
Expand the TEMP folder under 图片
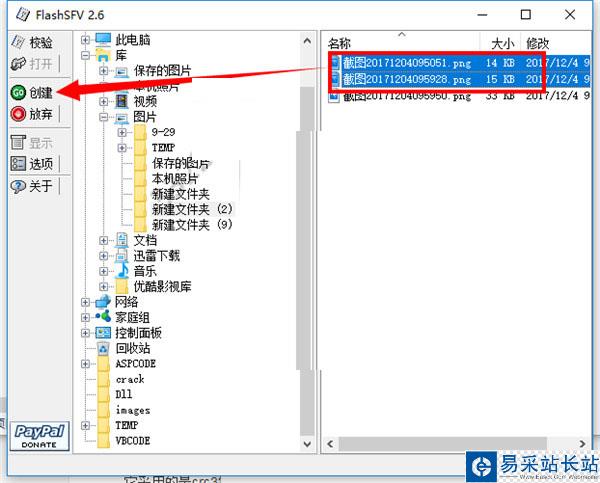click(x=122, y=148)
